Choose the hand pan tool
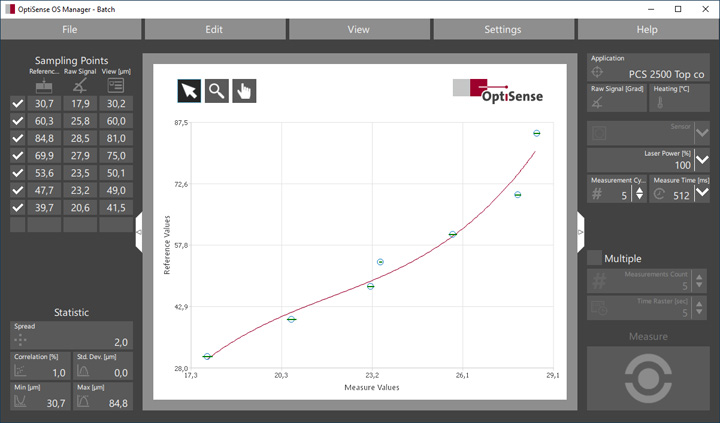720x423 pixels. click(x=244, y=91)
